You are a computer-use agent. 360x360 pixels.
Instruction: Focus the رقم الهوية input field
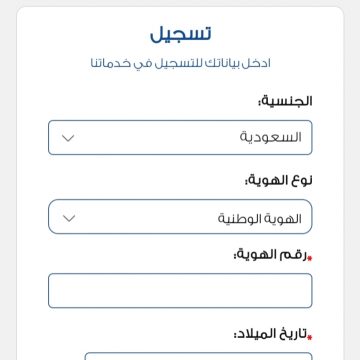point(180,291)
